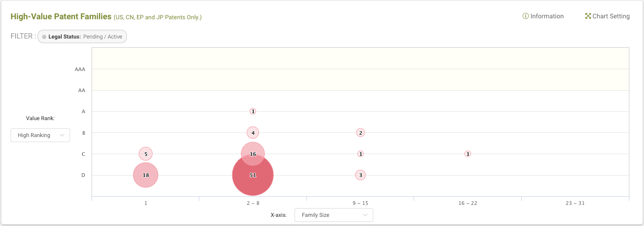
Task: Click the 1 bubble under 16 ~ 22
Action: tap(468, 154)
